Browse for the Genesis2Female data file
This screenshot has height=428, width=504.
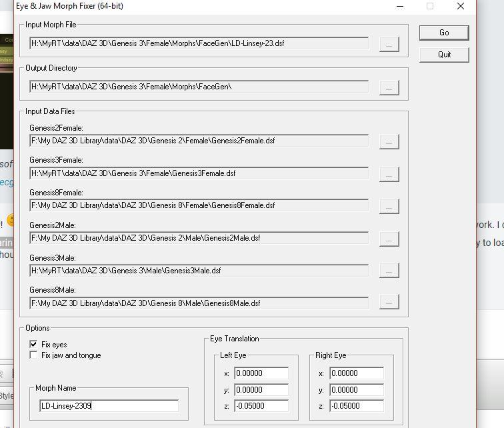click(x=389, y=142)
